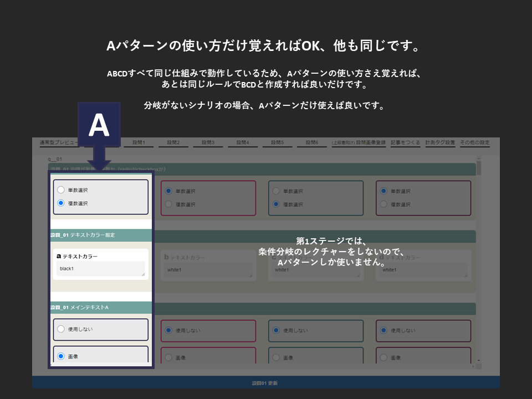Choose 複数選択 in the second pattern column
Viewport: 532px width, 399px height.
168,204
